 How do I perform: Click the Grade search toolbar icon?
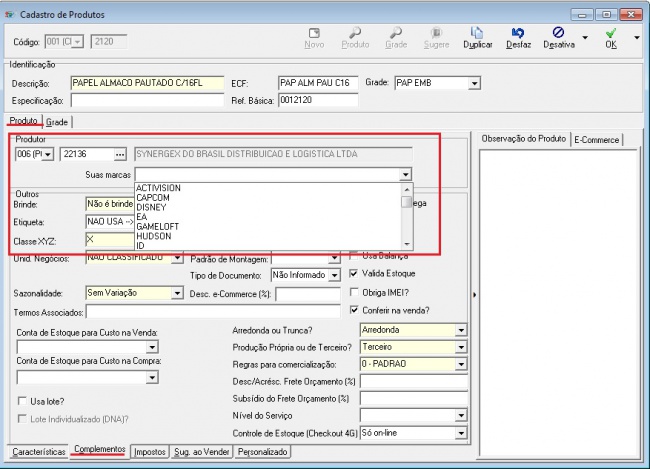(396, 38)
